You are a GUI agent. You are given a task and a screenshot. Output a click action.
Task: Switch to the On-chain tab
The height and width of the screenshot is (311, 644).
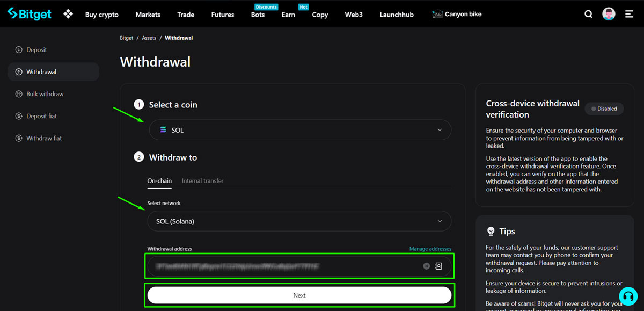click(159, 181)
